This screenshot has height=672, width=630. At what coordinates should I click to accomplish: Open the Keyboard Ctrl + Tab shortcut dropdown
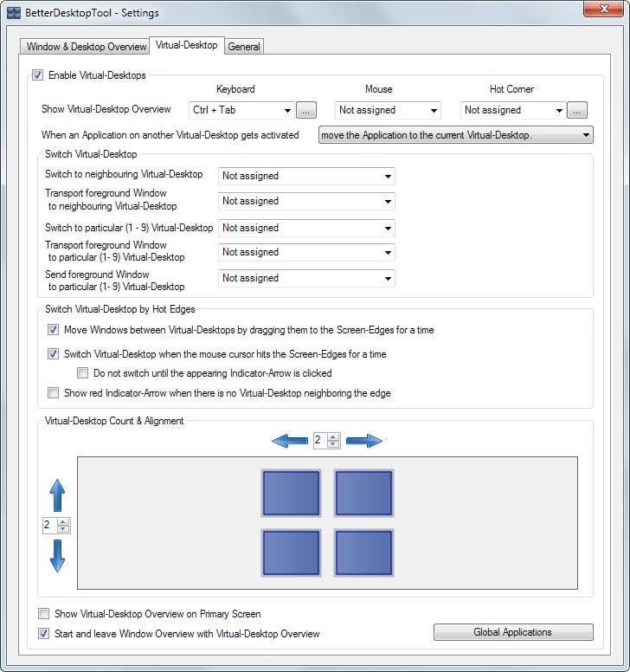click(x=241, y=110)
